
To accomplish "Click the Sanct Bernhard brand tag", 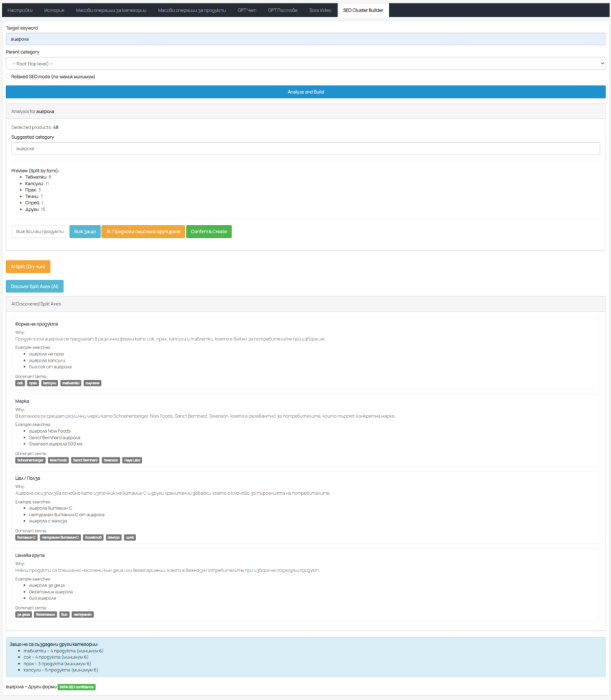I will [x=85, y=460].
